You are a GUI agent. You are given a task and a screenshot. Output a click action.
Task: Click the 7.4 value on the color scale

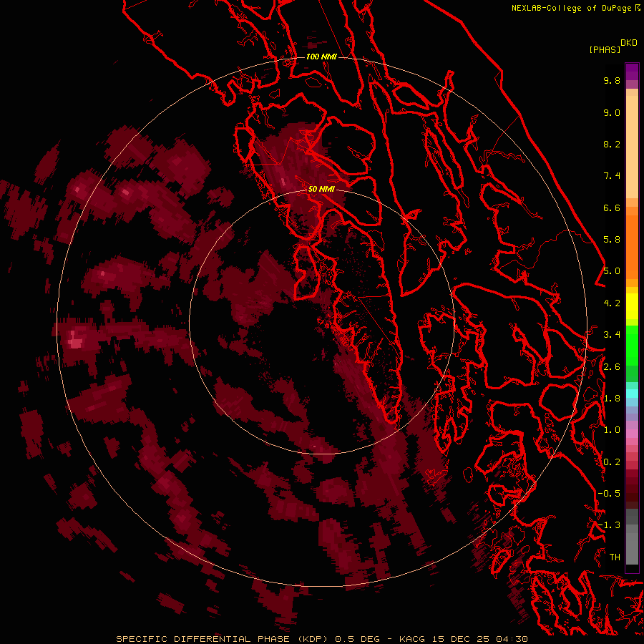(612, 176)
